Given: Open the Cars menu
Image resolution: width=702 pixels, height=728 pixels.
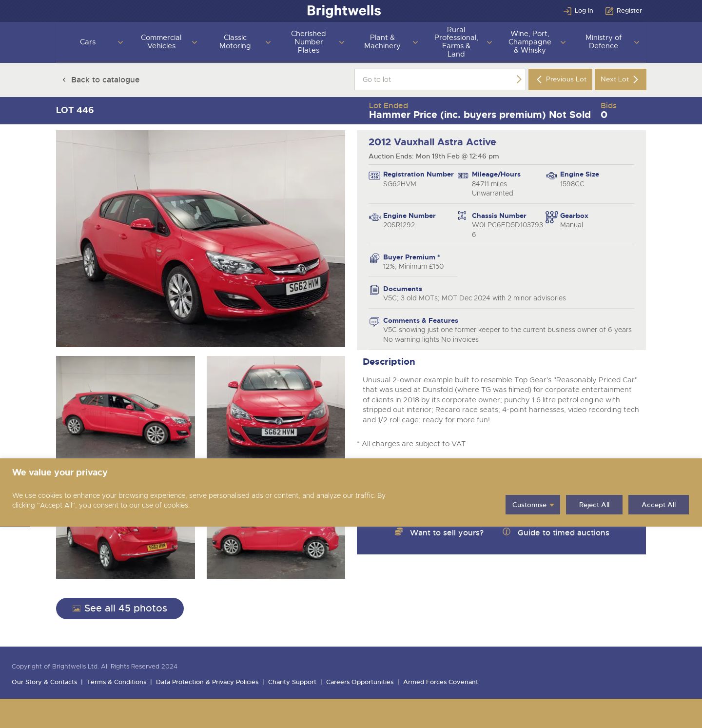Looking at the screenshot, I should click(x=88, y=42).
